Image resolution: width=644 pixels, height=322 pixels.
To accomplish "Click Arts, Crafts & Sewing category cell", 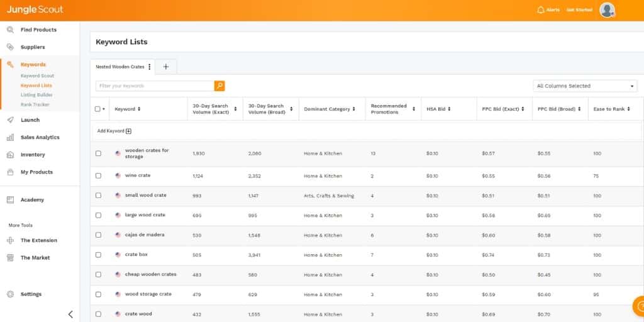I will click(329, 196).
